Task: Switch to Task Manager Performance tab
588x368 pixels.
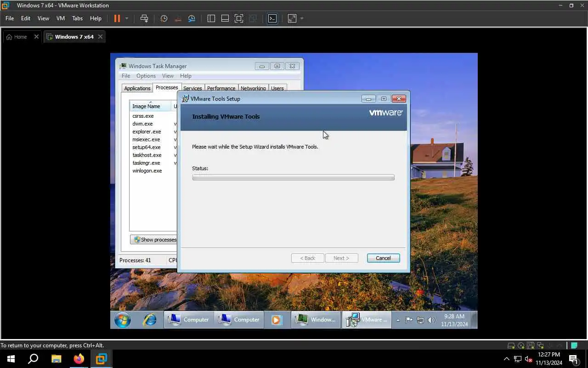Action: pyautogui.click(x=221, y=88)
